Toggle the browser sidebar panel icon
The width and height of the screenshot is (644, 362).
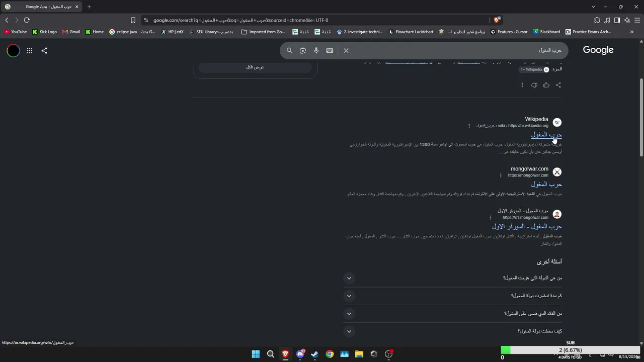click(x=617, y=20)
